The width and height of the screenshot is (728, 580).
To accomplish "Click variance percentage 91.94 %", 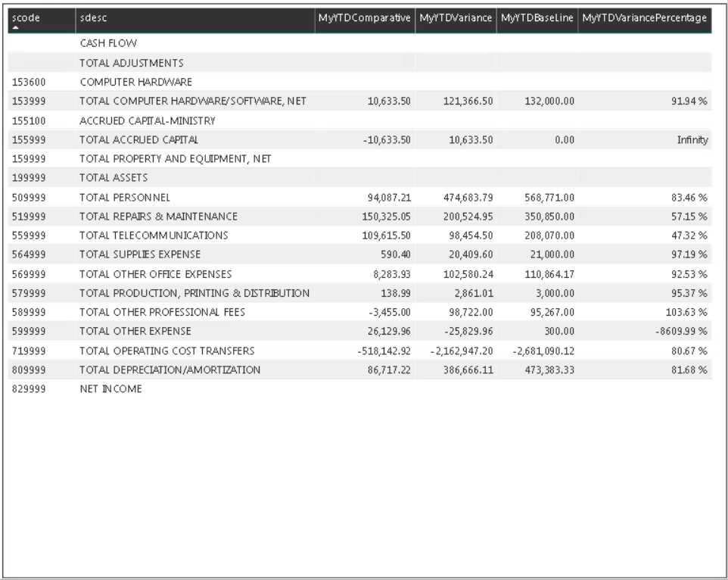I will click(x=689, y=101).
